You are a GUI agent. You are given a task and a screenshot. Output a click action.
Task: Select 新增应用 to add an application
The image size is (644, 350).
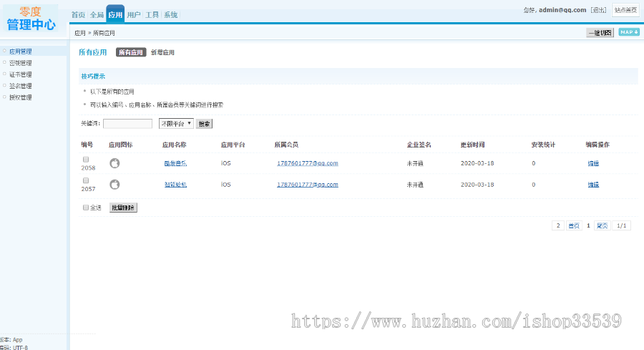point(162,52)
